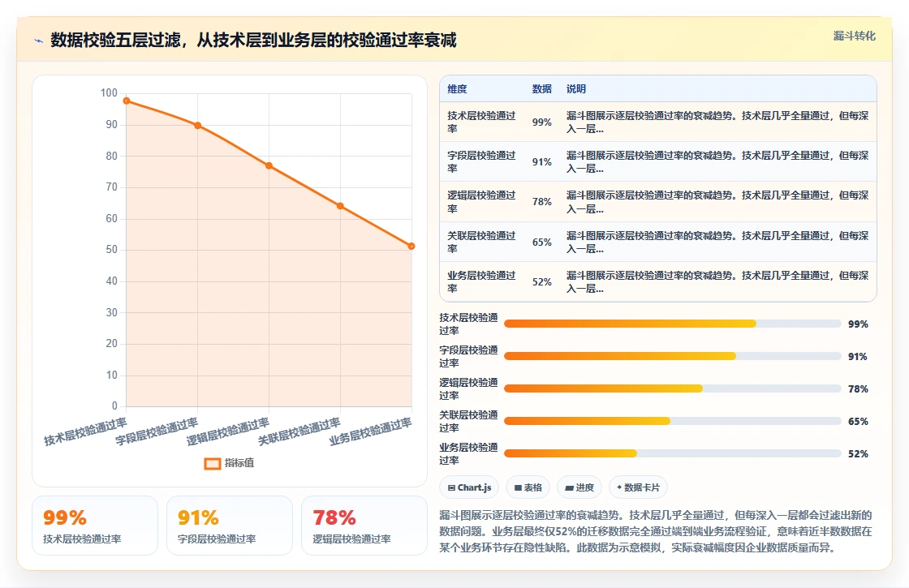This screenshot has height=588, width=909.
Task: Click the 技术层校验通过率 x-axis label
Action: (x=85, y=431)
